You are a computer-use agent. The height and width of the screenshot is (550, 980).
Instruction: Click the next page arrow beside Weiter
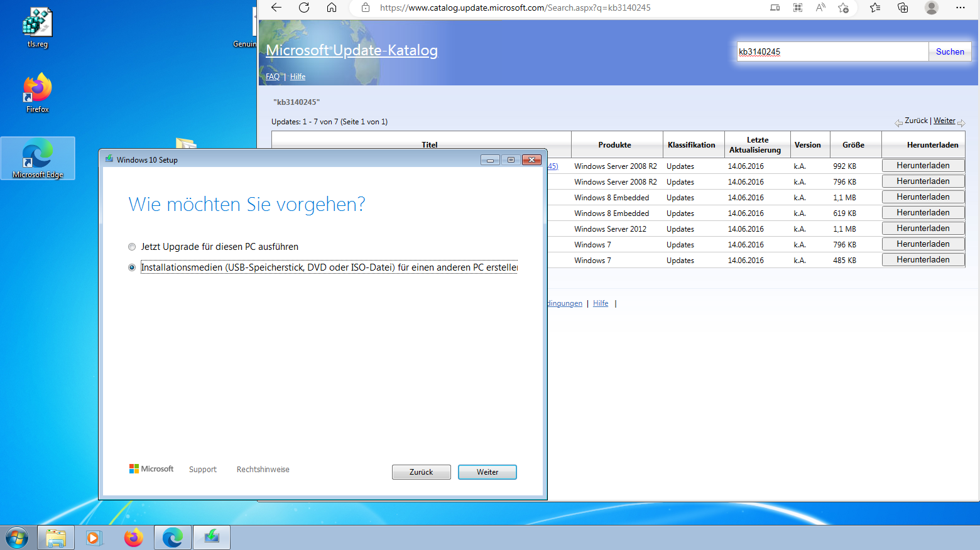[961, 123]
